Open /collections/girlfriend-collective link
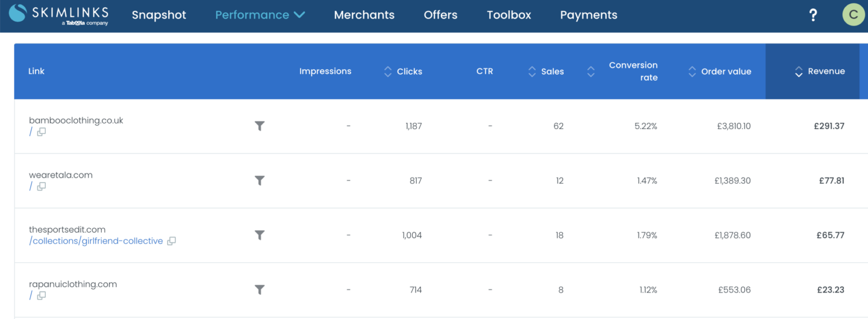868x319 pixels. click(96, 241)
